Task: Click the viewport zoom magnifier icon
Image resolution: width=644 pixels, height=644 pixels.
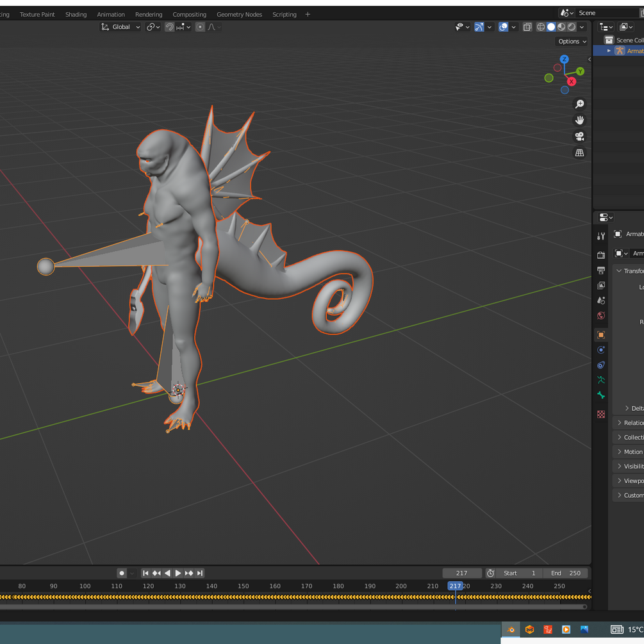Action: 579,104
